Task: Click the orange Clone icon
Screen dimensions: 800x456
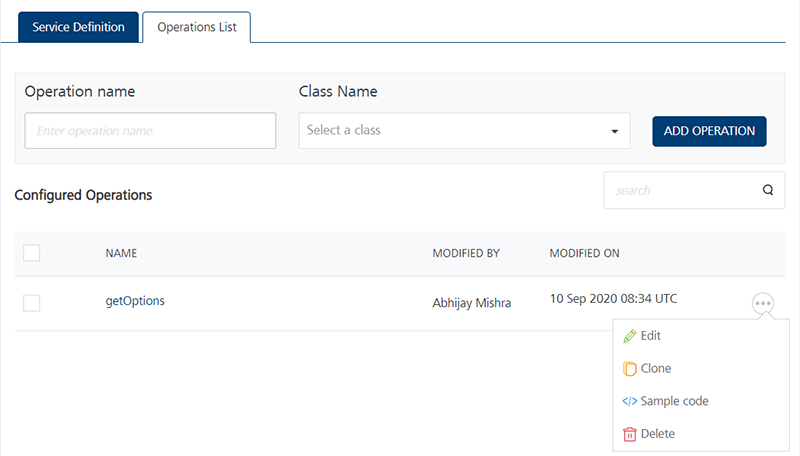Action: [629, 369]
